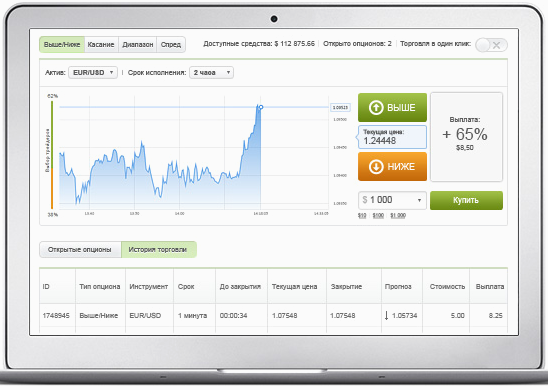The image size is (548, 390).
Task: Select the Выше/Ниже tab
Action: click(62, 45)
